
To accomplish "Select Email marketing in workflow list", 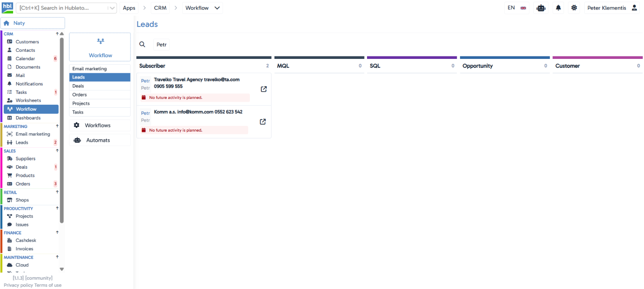I will point(100,69).
